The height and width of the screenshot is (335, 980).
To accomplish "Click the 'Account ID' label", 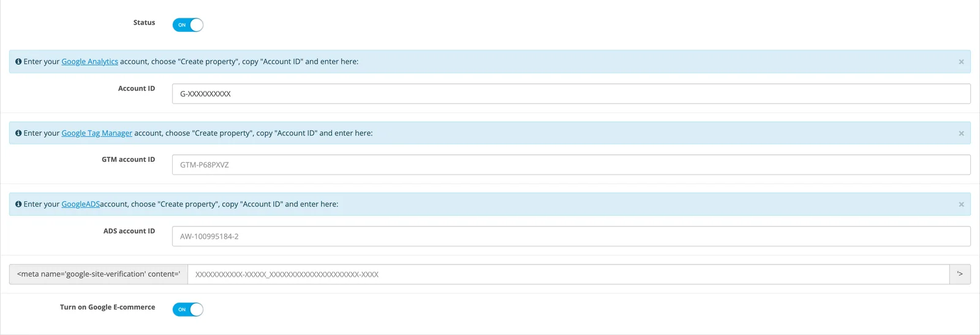I will [137, 89].
